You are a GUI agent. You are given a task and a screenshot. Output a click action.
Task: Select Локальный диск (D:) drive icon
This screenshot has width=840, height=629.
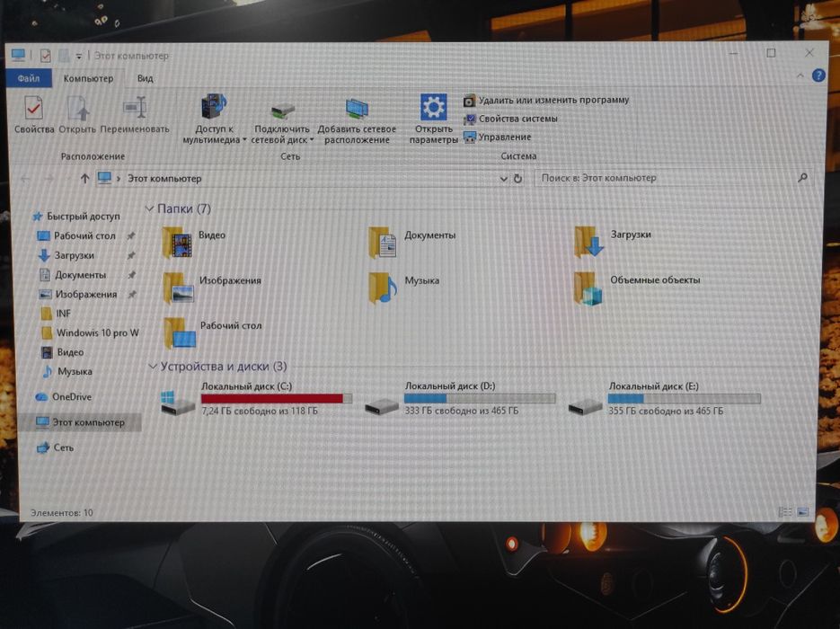pos(382,407)
